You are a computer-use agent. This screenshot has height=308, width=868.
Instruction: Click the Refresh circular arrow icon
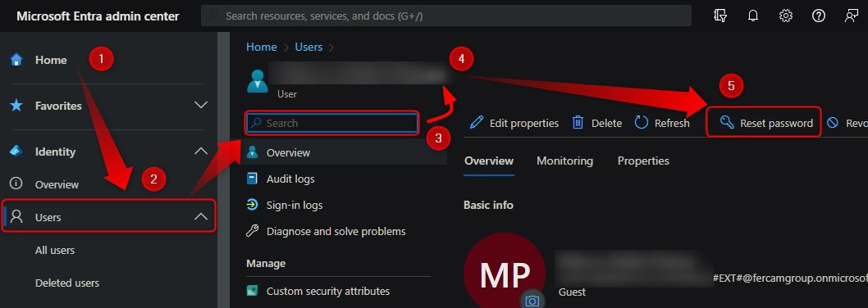point(641,122)
